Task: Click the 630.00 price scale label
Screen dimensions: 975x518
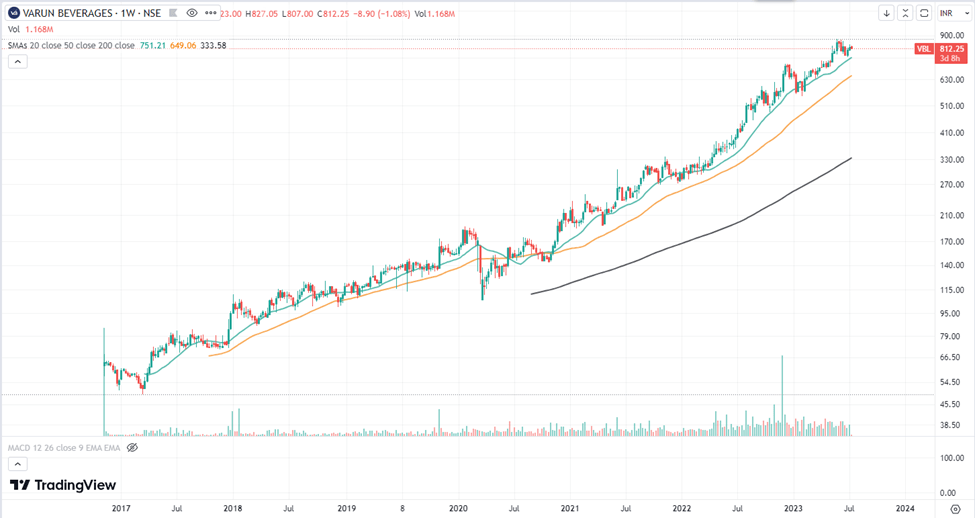Action: (952, 80)
